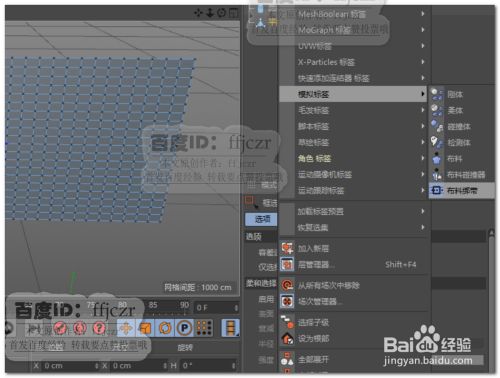Choose the 检测体 ghost body tag icon

pos(437,142)
